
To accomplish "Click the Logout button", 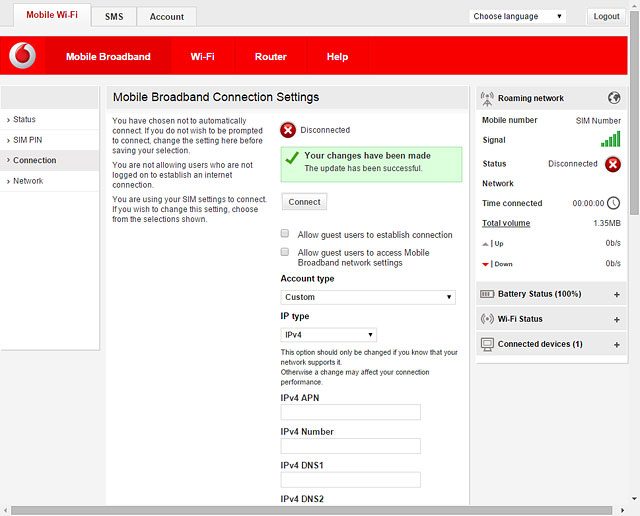I will pos(606,16).
